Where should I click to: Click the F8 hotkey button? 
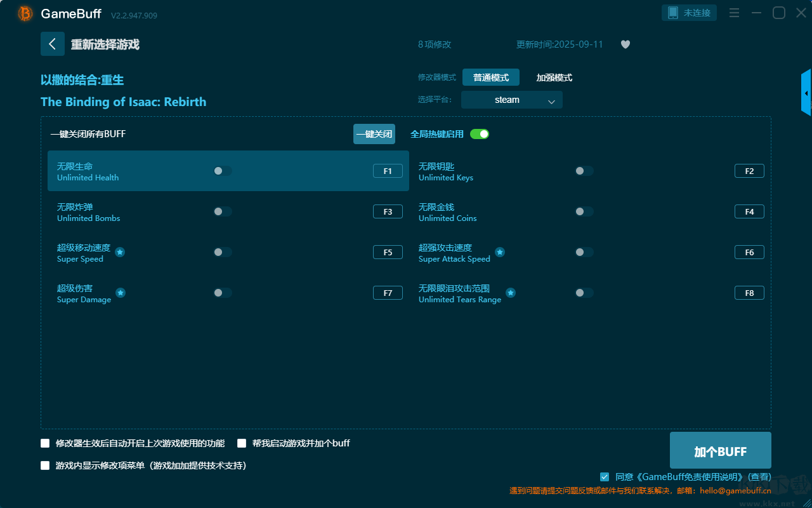(749, 293)
